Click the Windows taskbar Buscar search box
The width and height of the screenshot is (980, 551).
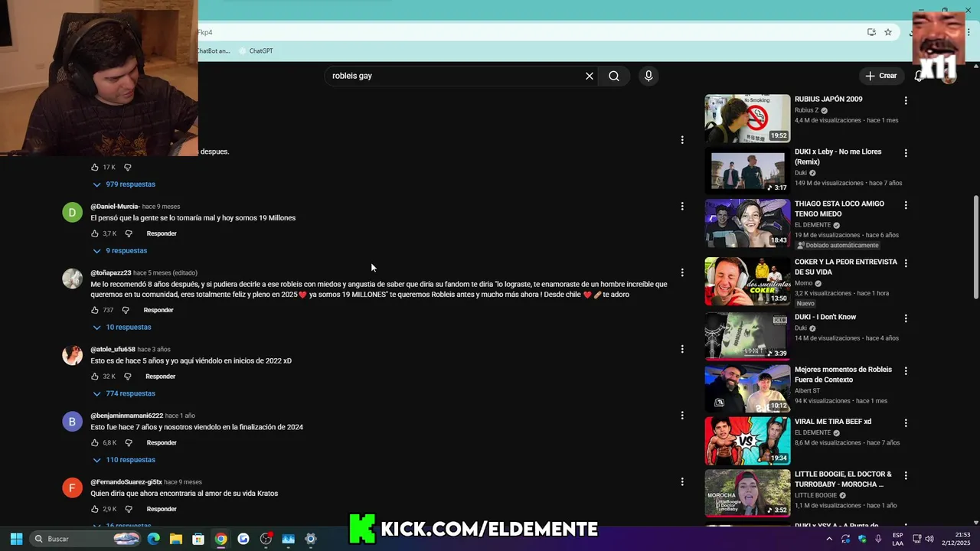pos(86,539)
